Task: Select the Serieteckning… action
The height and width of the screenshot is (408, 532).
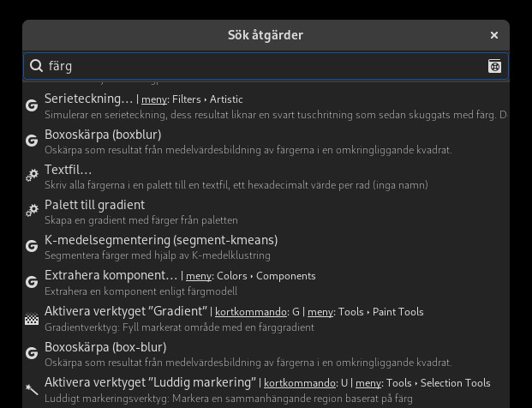Action: (x=266, y=105)
